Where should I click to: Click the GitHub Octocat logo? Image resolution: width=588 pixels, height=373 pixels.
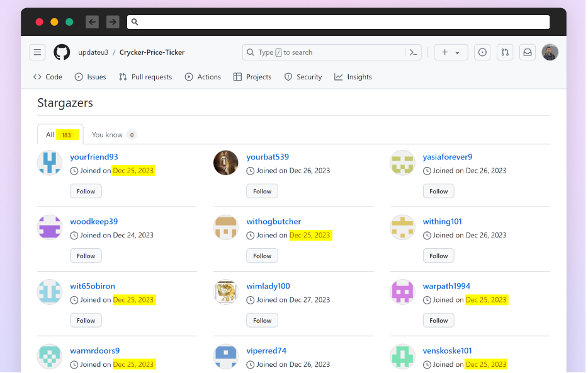click(x=62, y=52)
